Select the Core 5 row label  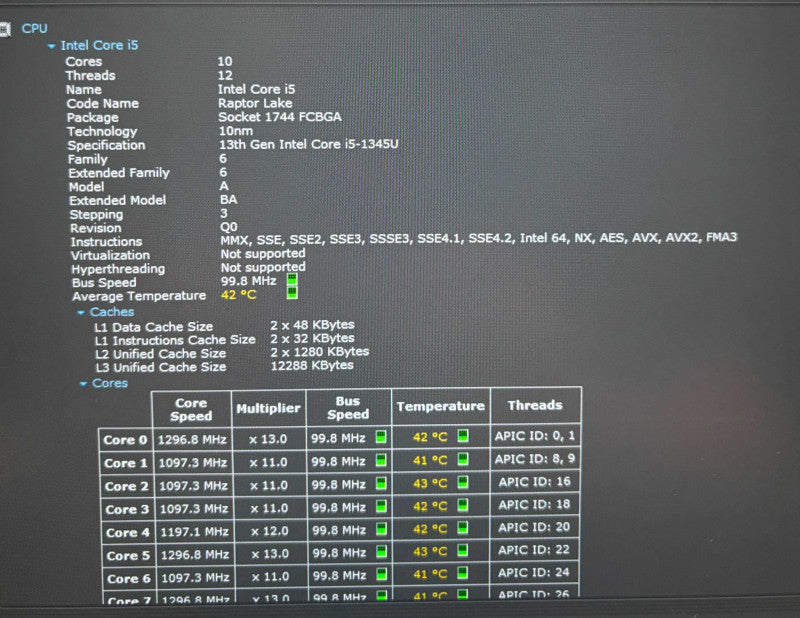pyautogui.click(x=128, y=556)
